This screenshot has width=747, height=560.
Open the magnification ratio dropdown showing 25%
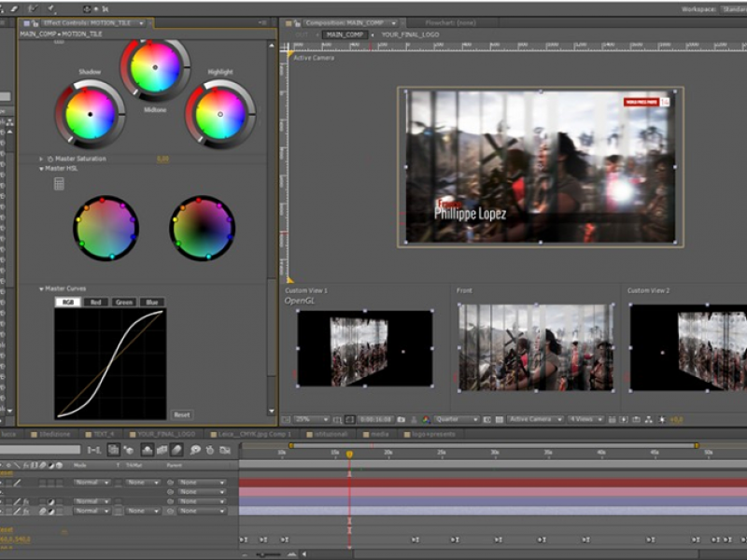[x=312, y=419]
